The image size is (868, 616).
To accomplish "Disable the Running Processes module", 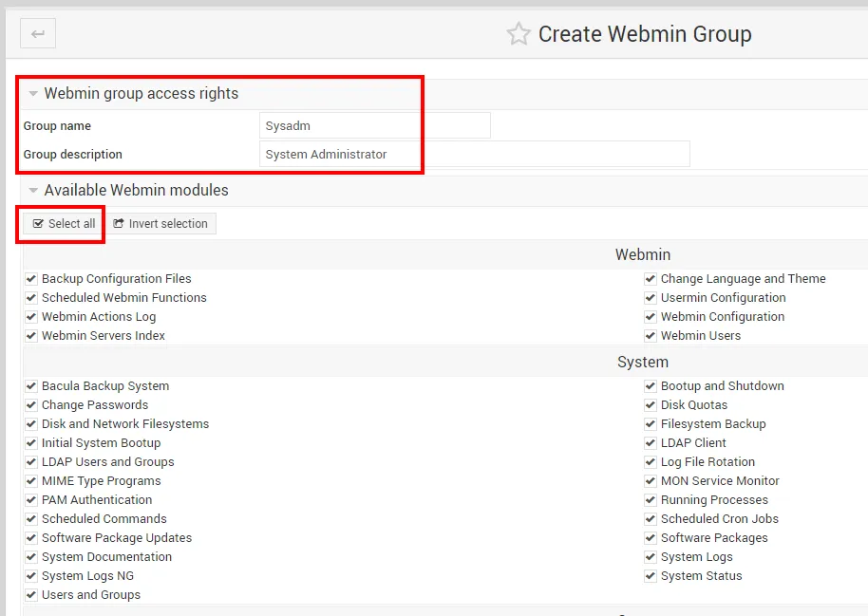I will tap(651, 500).
